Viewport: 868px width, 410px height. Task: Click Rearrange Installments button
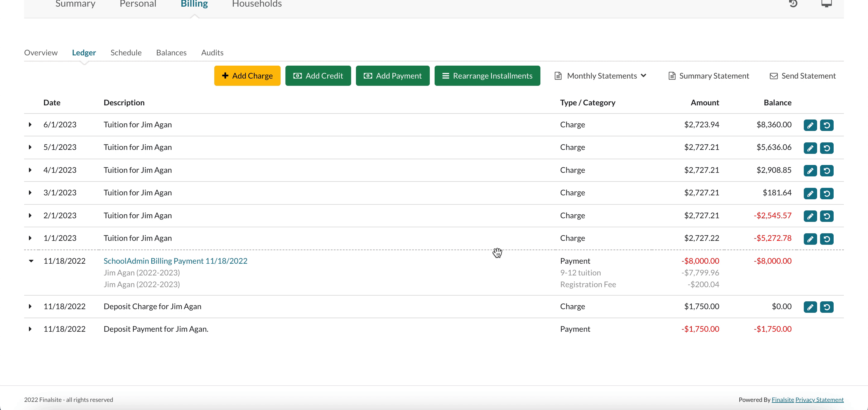[487, 76]
